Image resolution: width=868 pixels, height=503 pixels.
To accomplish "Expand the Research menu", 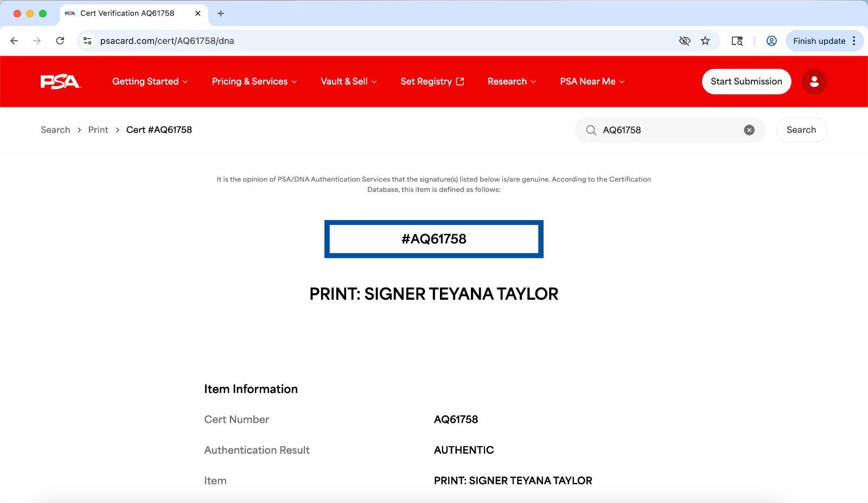I will (512, 81).
